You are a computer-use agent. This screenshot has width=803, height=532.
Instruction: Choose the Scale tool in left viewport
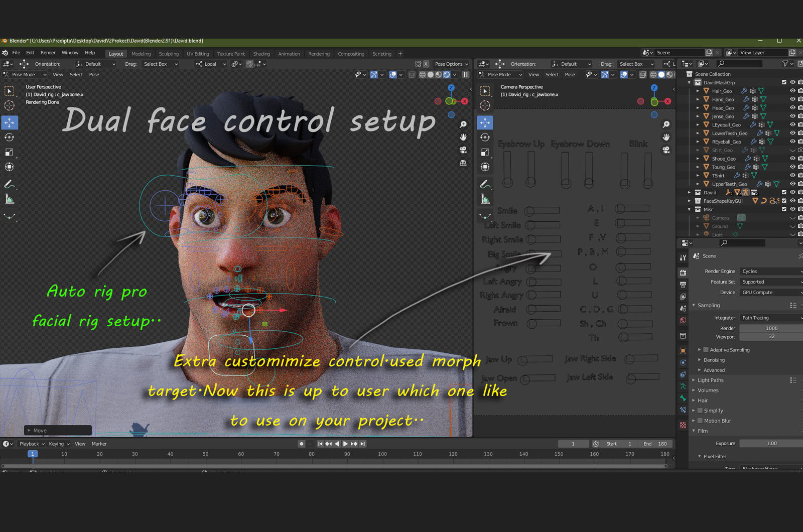pyautogui.click(x=9, y=152)
